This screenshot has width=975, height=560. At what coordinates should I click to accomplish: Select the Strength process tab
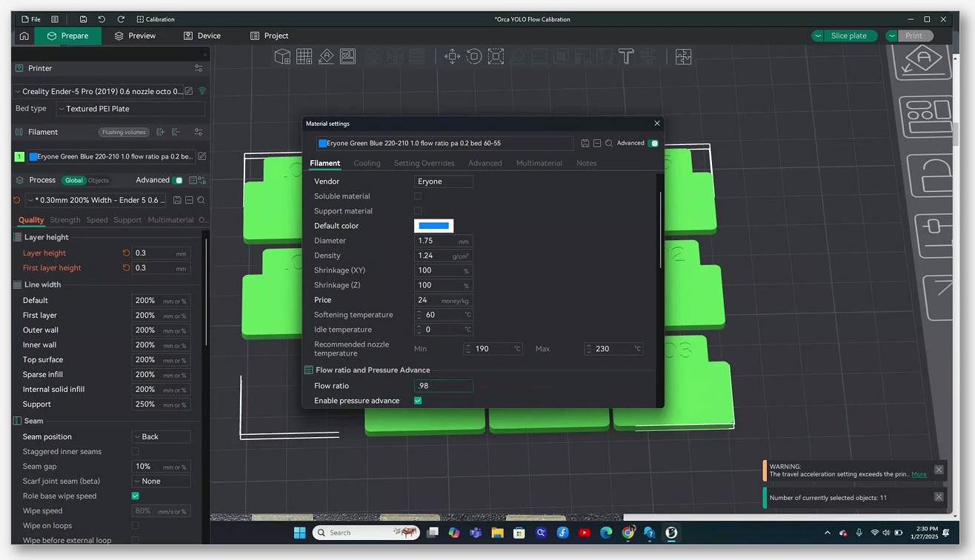65,220
